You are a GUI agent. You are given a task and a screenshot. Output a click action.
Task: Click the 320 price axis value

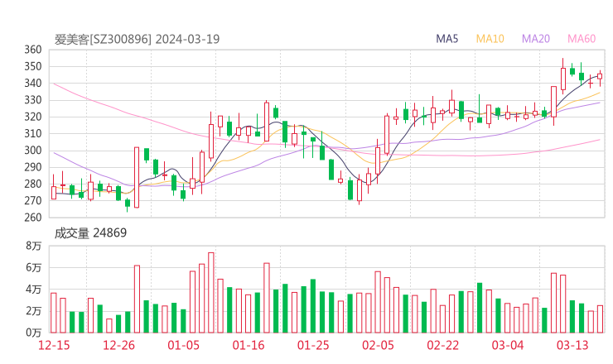click(x=33, y=117)
